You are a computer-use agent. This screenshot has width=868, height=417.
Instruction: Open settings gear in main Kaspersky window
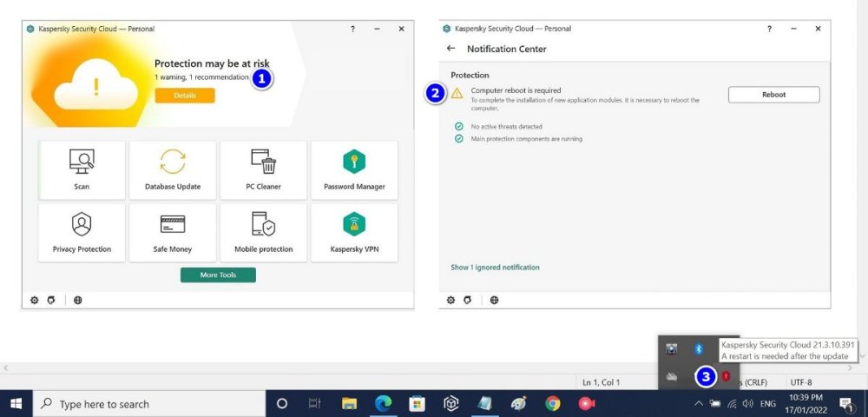[35, 300]
